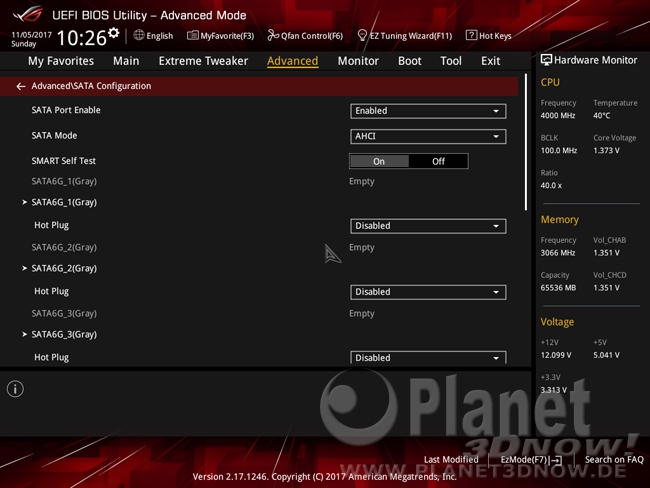Click BCLK 100.0 MHz value
The image size is (650, 488).
click(x=558, y=151)
